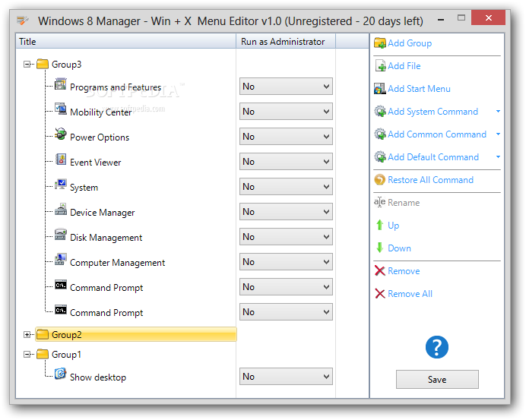Click the System item icon
This screenshot has width=526, height=420.
60,184
